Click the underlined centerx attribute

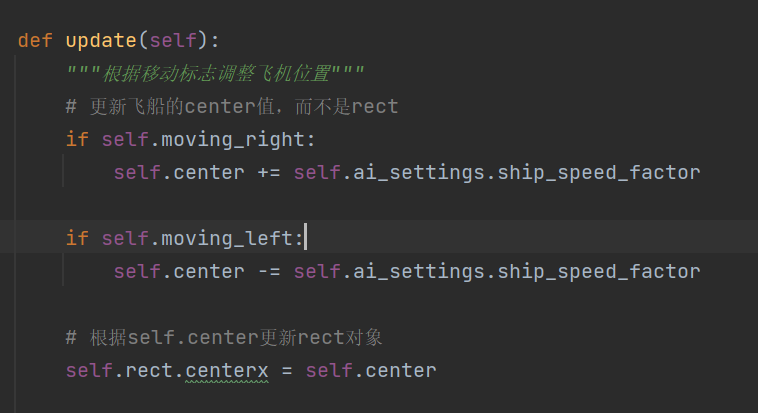[227, 371]
